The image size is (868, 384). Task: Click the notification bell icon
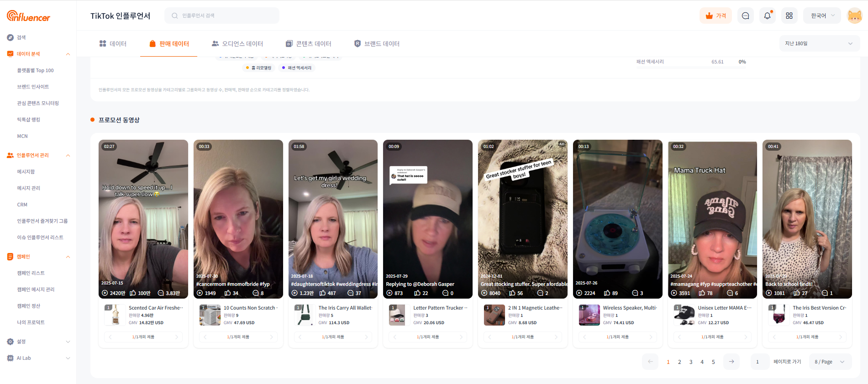[x=767, y=16]
